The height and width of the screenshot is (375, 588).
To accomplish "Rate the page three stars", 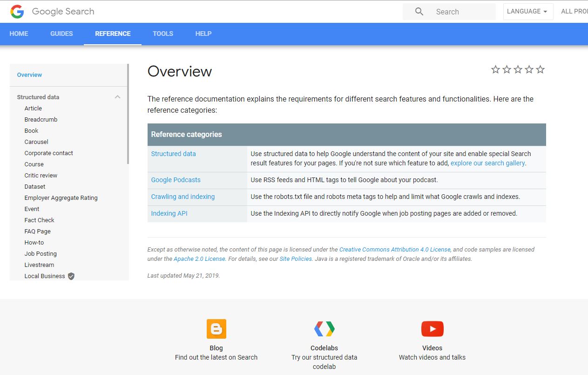I will pos(518,70).
